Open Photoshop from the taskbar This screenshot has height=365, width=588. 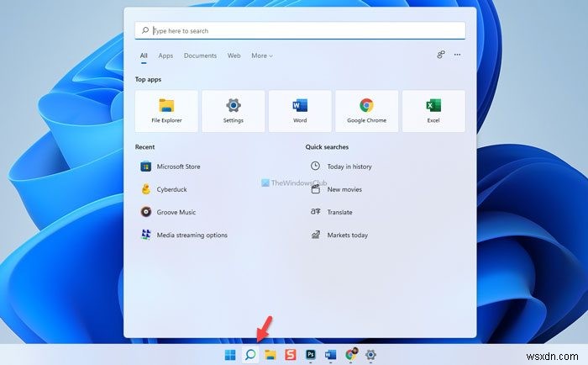311,354
